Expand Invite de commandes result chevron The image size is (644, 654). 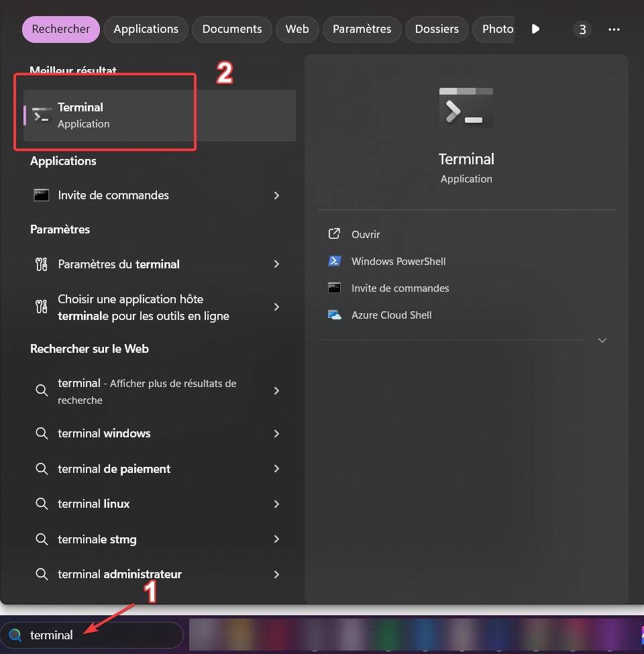point(276,195)
